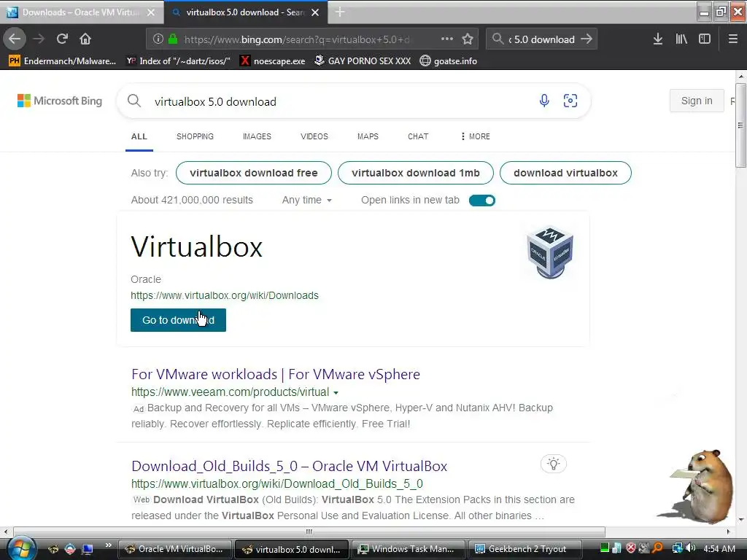747x560 pixels.
Task: Expand the veeam.com ad URL dropdown arrow
Action: point(336,393)
